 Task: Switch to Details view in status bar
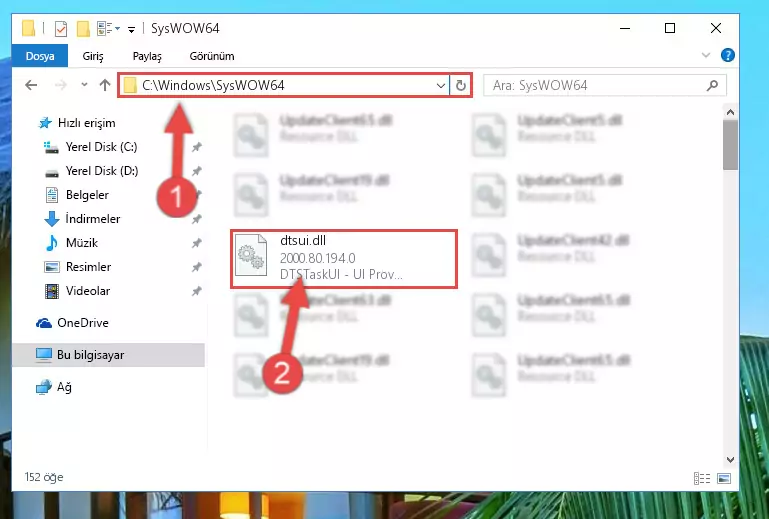(x=702, y=478)
